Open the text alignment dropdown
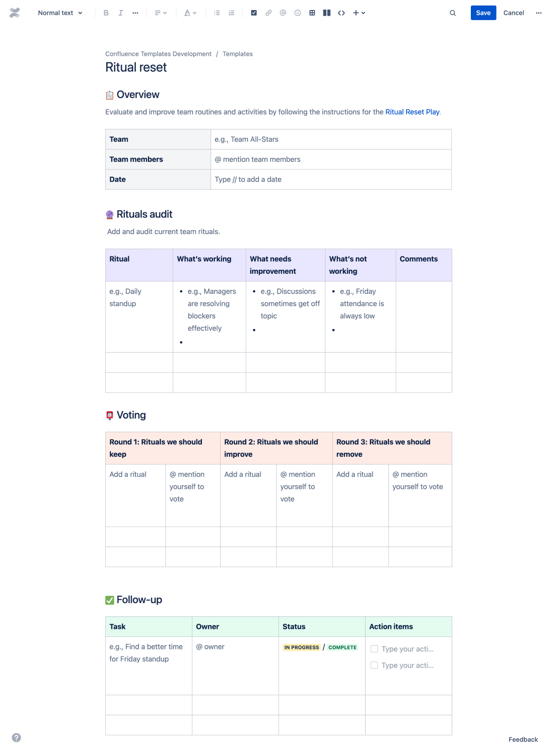 point(161,13)
